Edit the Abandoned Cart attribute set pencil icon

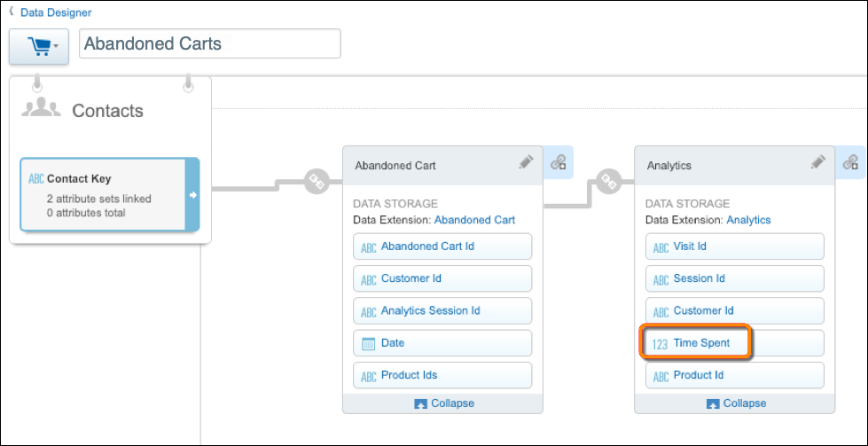click(x=526, y=162)
